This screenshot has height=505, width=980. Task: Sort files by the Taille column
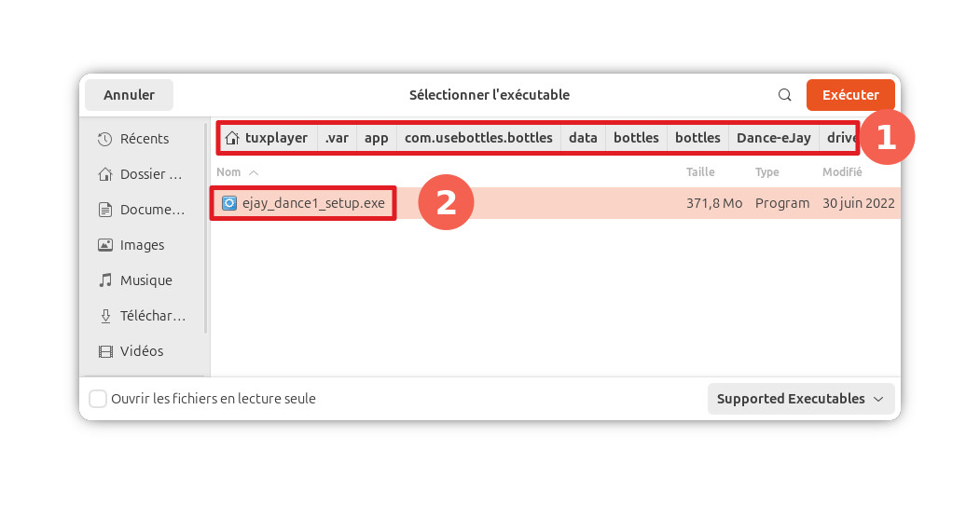point(700,172)
